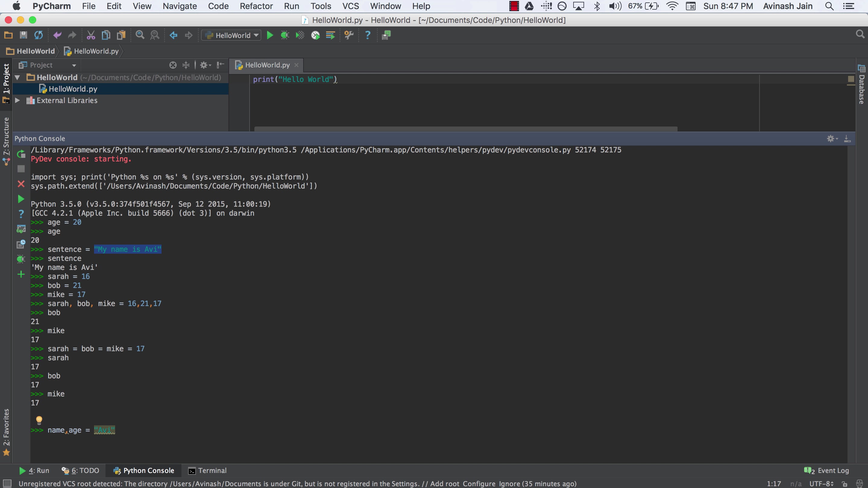Click the Undo arrow icon
The width and height of the screenshot is (868, 488).
click(57, 35)
